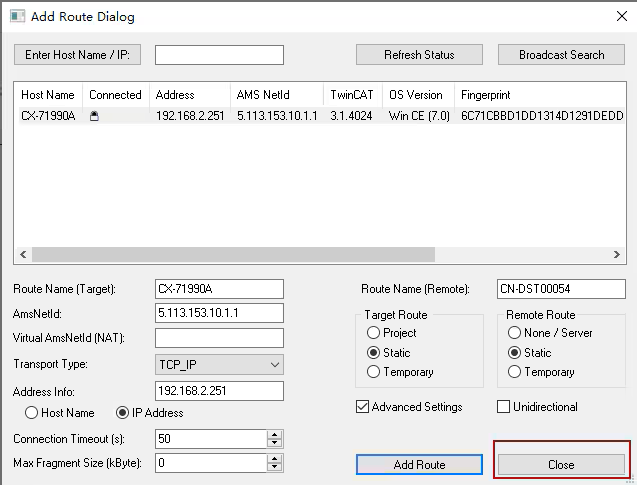Enable the Unidirectional checkbox

coord(504,407)
